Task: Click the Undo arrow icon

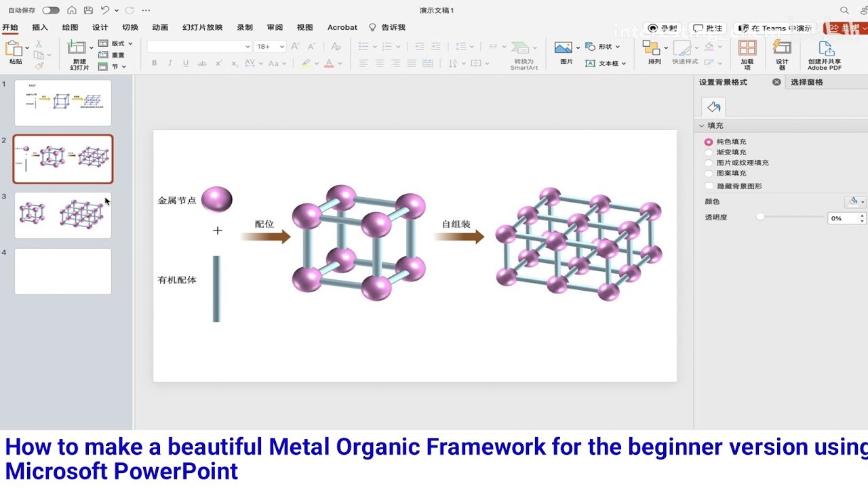Action: pyautogui.click(x=104, y=10)
